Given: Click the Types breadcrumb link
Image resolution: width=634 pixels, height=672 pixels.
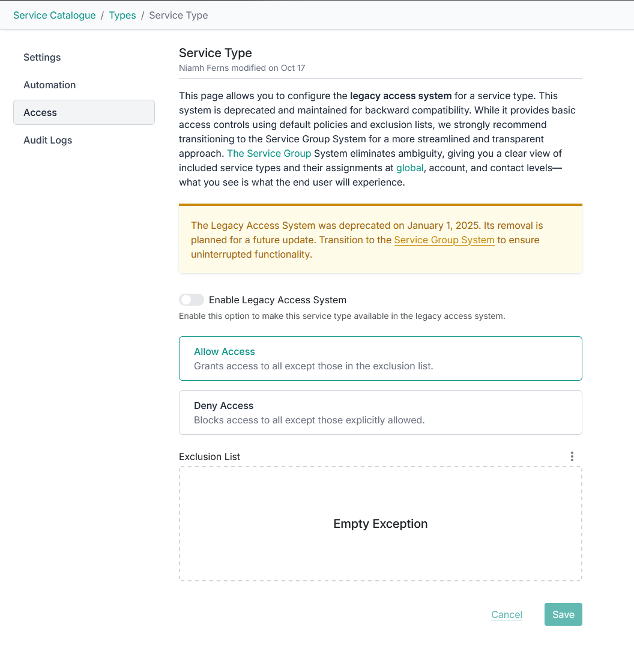Looking at the screenshot, I should (122, 15).
